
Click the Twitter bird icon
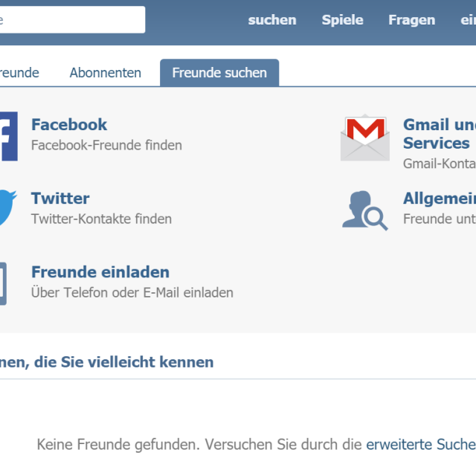7,208
